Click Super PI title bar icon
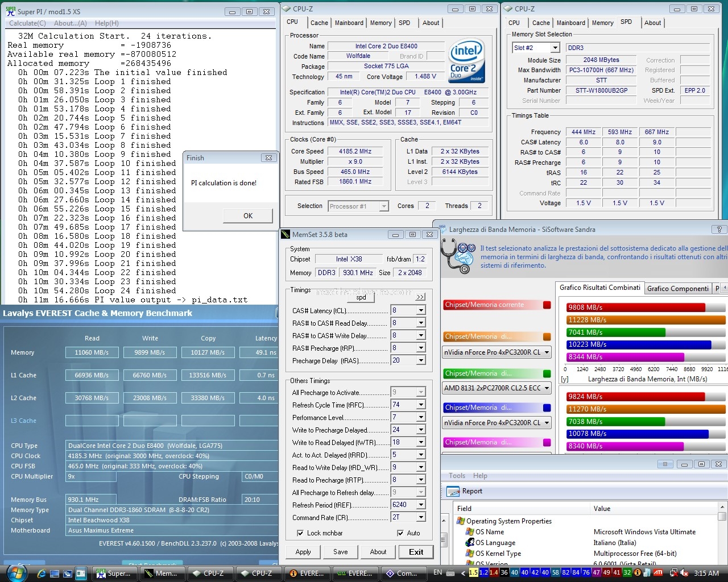 (x=10, y=11)
